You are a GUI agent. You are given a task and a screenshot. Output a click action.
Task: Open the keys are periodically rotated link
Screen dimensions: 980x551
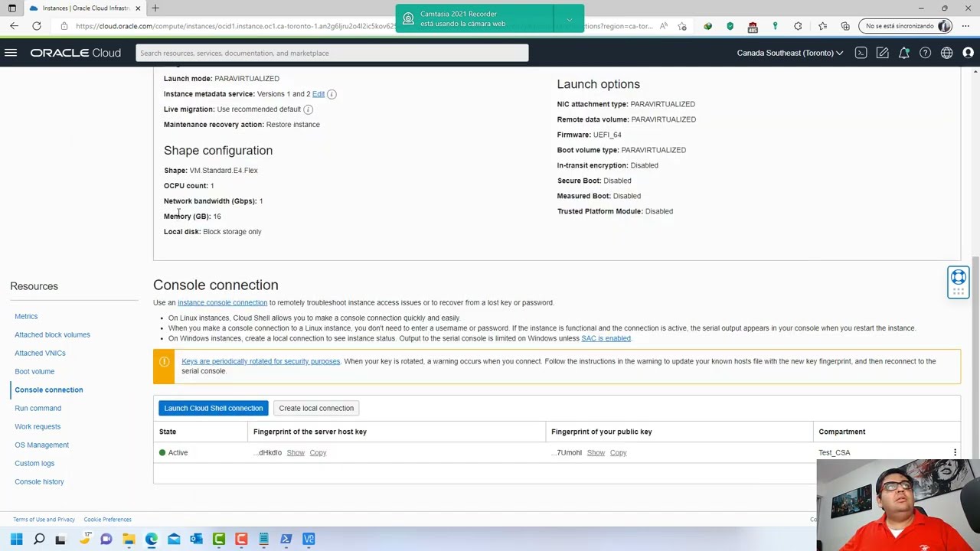(x=260, y=361)
